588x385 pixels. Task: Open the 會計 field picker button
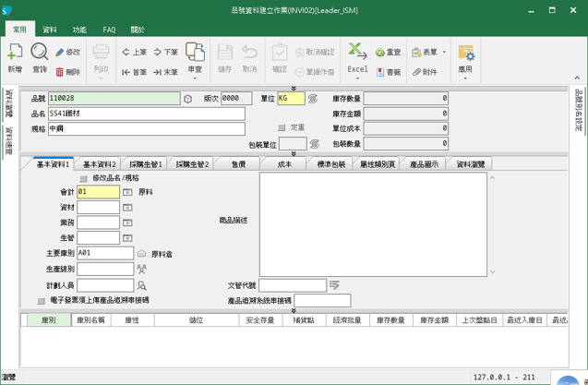127,192
